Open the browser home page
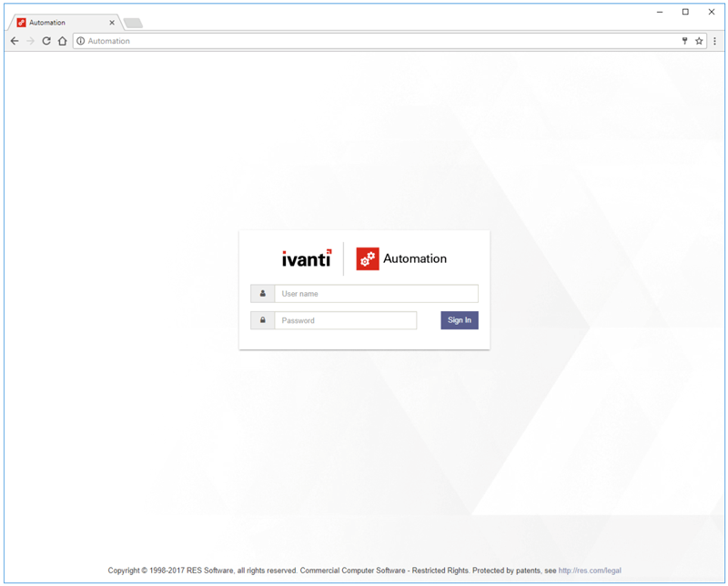The image size is (728, 586). (x=62, y=41)
